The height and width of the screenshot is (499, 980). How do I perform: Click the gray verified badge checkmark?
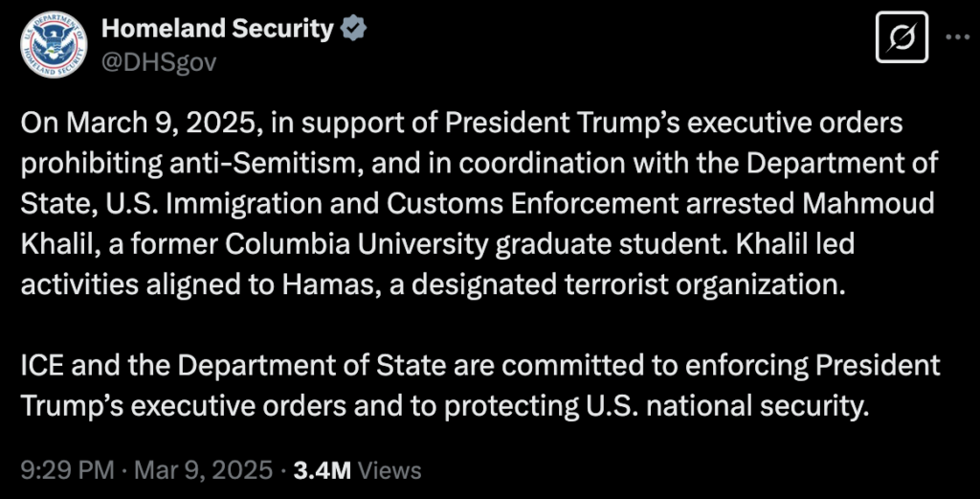[x=354, y=30]
